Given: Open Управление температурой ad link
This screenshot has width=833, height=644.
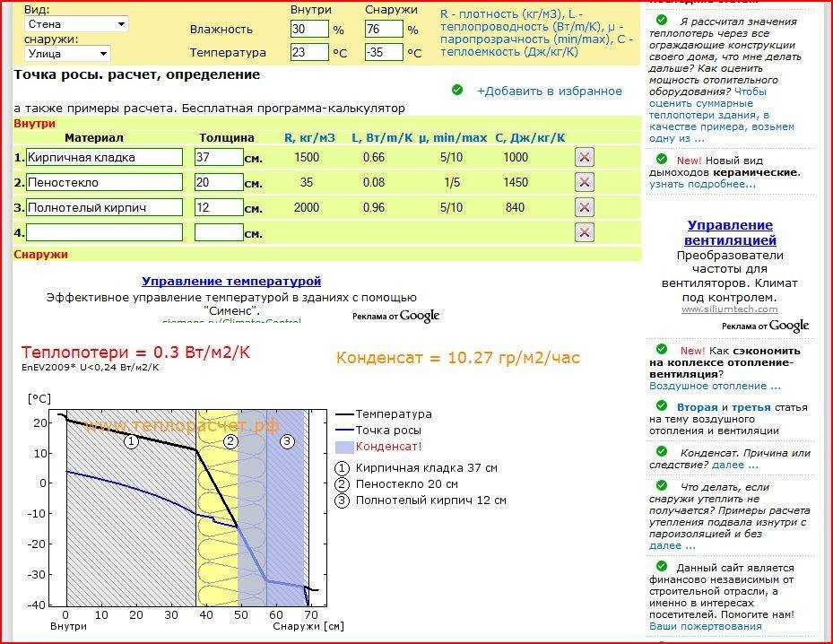Looking at the screenshot, I should [231, 281].
